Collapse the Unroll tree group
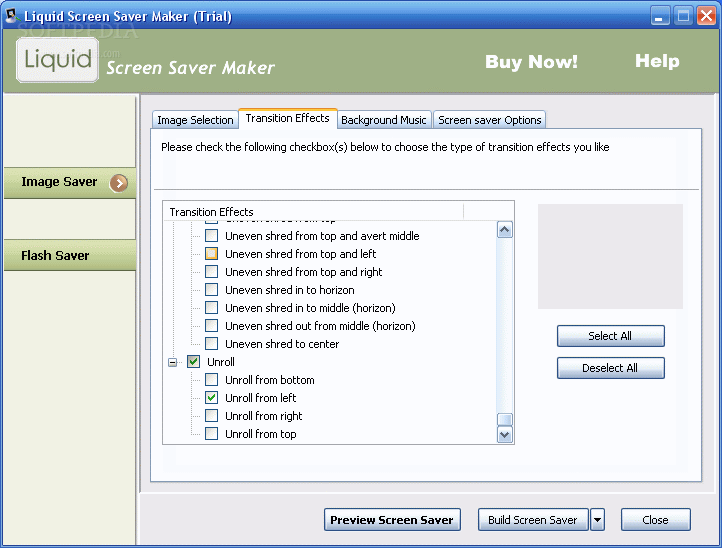The height and width of the screenshot is (548, 722). pos(172,362)
